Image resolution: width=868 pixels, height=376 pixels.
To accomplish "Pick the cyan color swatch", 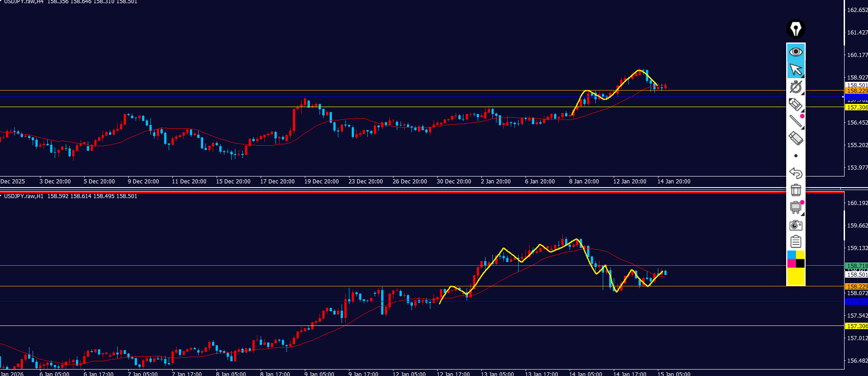I will pyautogui.click(x=791, y=255).
